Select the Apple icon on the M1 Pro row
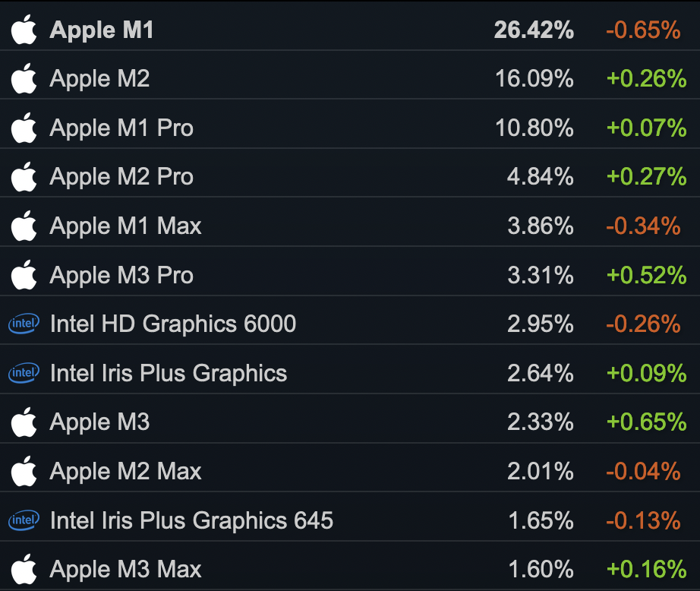The height and width of the screenshot is (591, 700). click(x=24, y=128)
